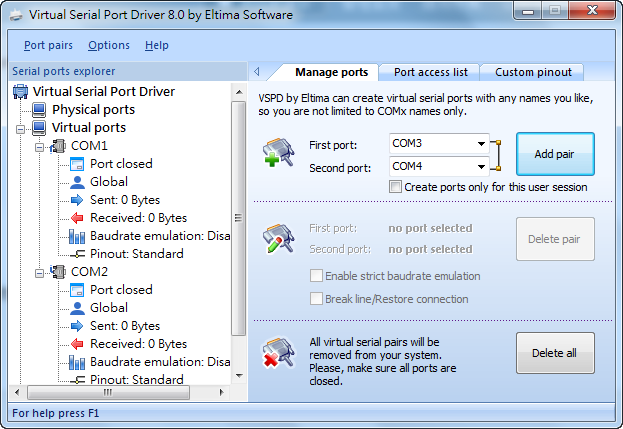The width and height of the screenshot is (623, 429).
Task: Minimize the Virtual Serial Port Driver window
Action: point(527,11)
